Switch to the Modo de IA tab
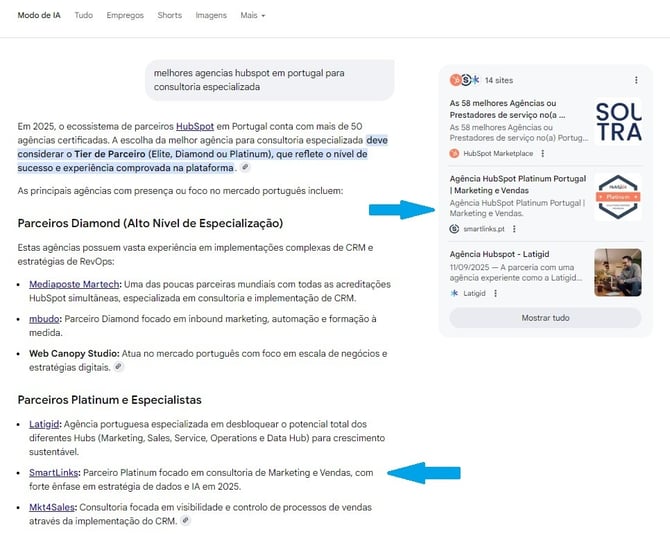Viewport: 670px width, 534px height. point(39,15)
